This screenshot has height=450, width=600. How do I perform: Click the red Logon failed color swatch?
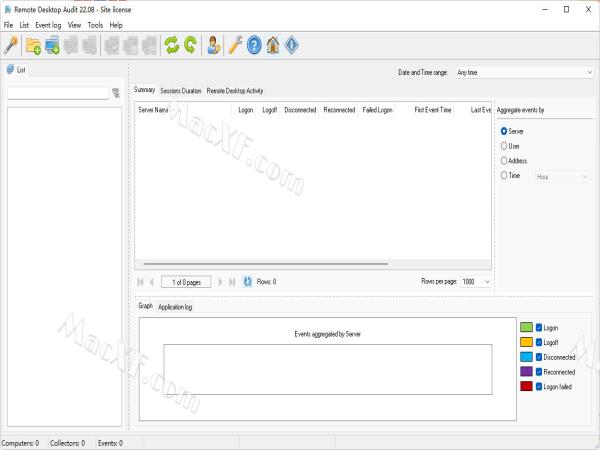pos(526,386)
